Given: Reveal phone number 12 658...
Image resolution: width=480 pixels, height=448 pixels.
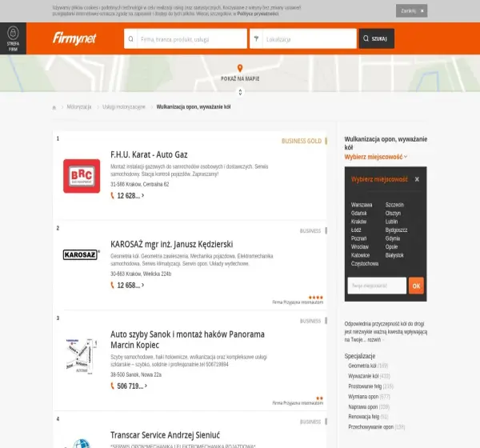Looking at the screenshot, I should 130,286.
